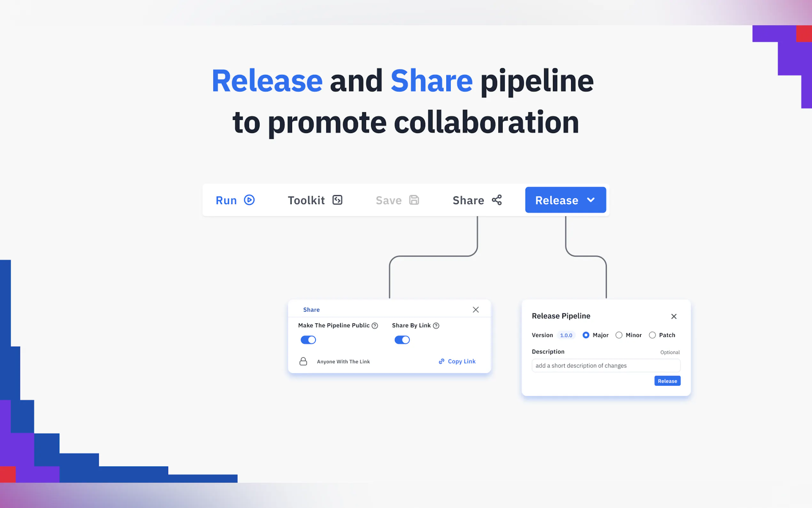Click the Toolkit code icon
The width and height of the screenshot is (812, 508).
tap(337, 200)
